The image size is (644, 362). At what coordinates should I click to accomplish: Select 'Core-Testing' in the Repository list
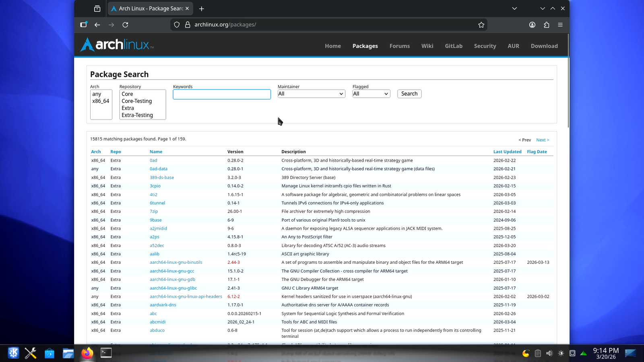point(142,101)
